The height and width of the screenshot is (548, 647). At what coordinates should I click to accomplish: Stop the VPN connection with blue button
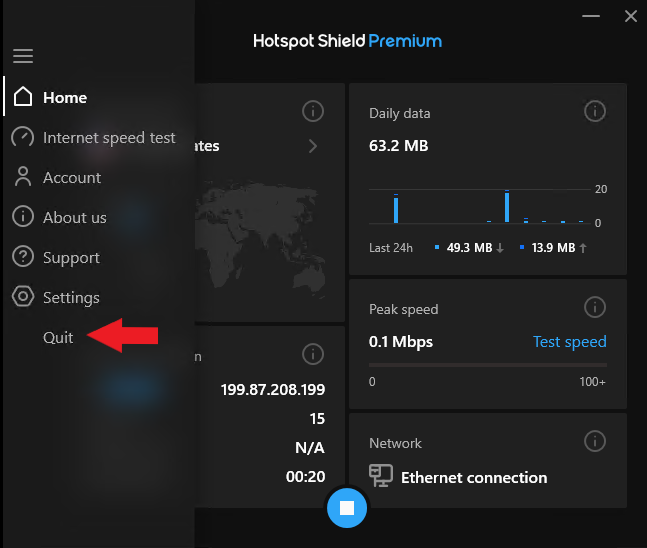tap(347, 508)
